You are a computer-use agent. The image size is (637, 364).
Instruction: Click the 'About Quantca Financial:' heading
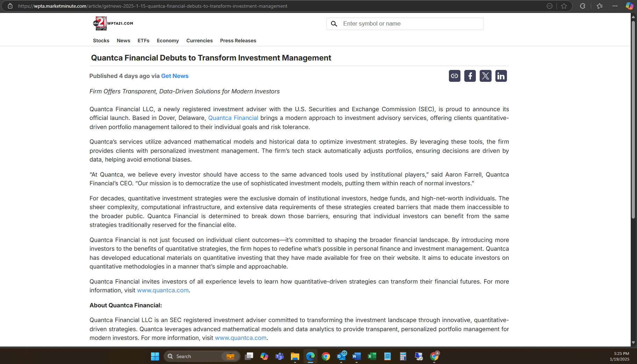[126, 305]
